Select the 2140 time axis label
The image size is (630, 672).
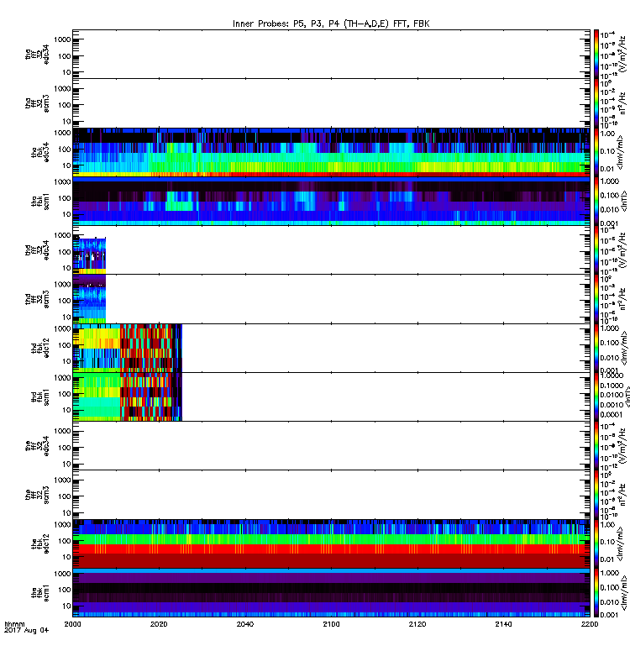[x=503, y=624]
